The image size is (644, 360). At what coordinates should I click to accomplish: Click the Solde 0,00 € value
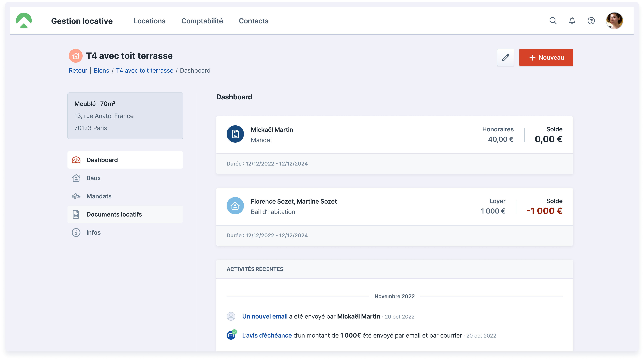(x=549, y=139)
